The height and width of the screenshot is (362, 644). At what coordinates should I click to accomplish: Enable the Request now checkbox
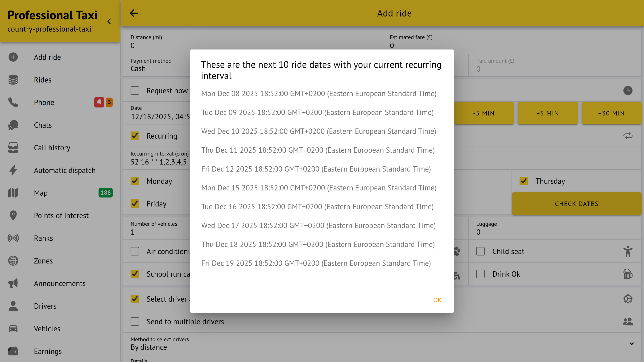(135, 90)
